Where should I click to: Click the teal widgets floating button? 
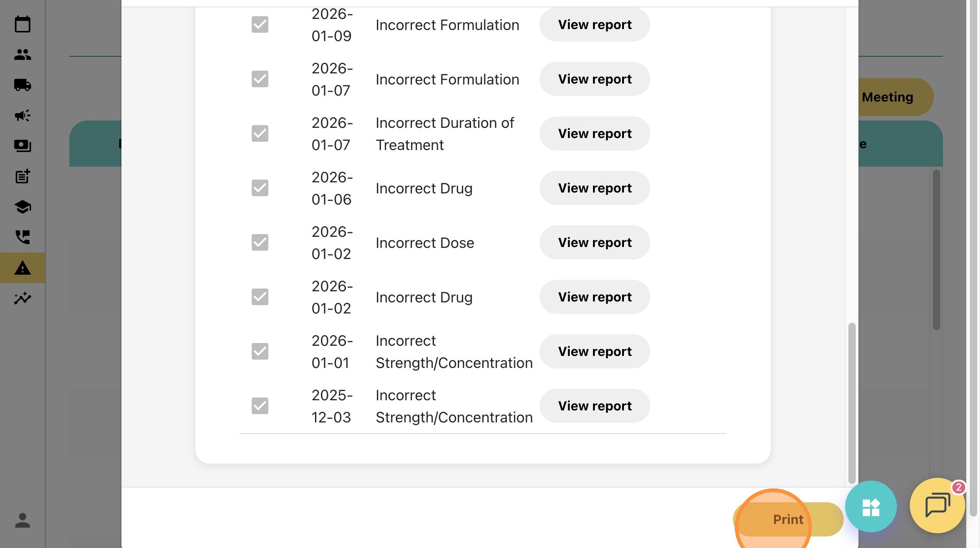click(x=871, y=506)
